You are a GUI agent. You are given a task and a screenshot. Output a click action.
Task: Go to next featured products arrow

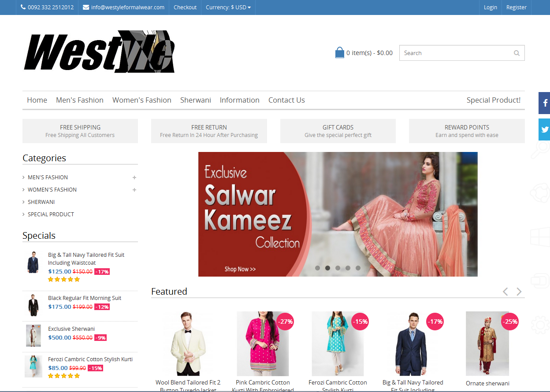coord(519,292)
